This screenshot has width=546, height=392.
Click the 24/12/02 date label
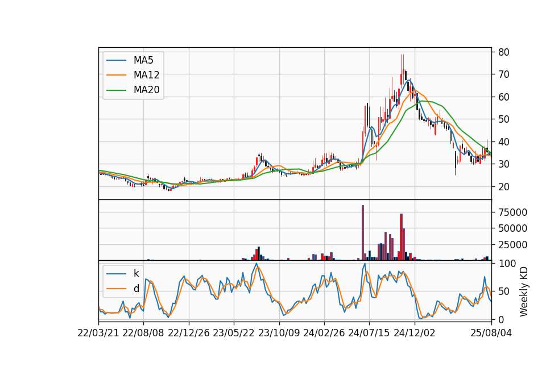coord(415,333)
